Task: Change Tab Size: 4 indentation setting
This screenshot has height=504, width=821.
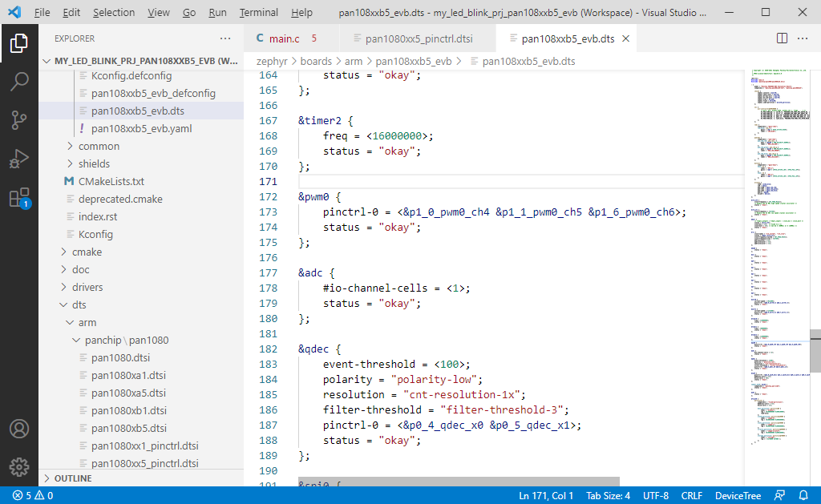Action: [608, 495]
